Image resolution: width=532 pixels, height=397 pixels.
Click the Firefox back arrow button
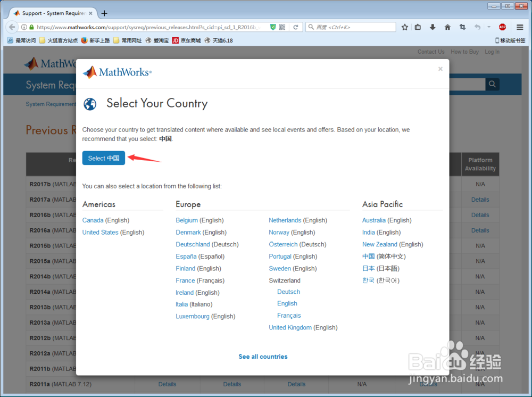coord(12,27)
